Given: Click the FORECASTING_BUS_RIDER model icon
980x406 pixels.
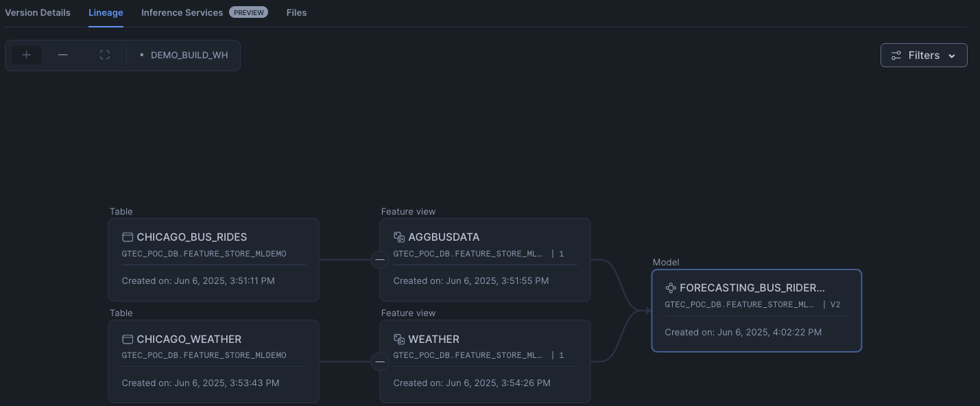Looking at the screenshot, I should (671, 288).
